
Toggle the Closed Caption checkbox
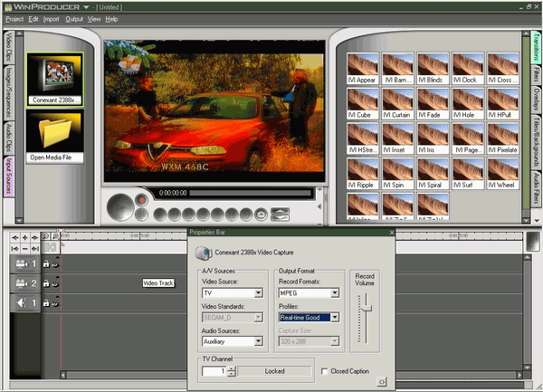point(325,371)
